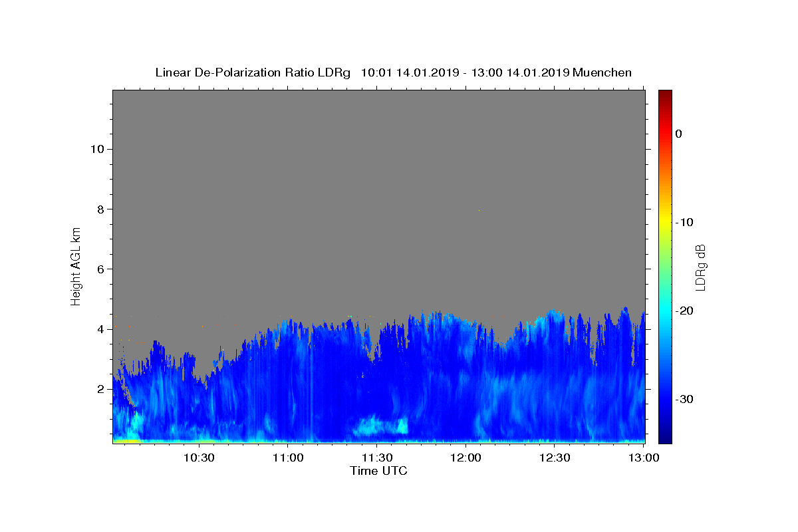Viewport: 798px width, 532px height.
Task: Click the height tick label 10
Action: pyautogui.click(x=97, y=149)
